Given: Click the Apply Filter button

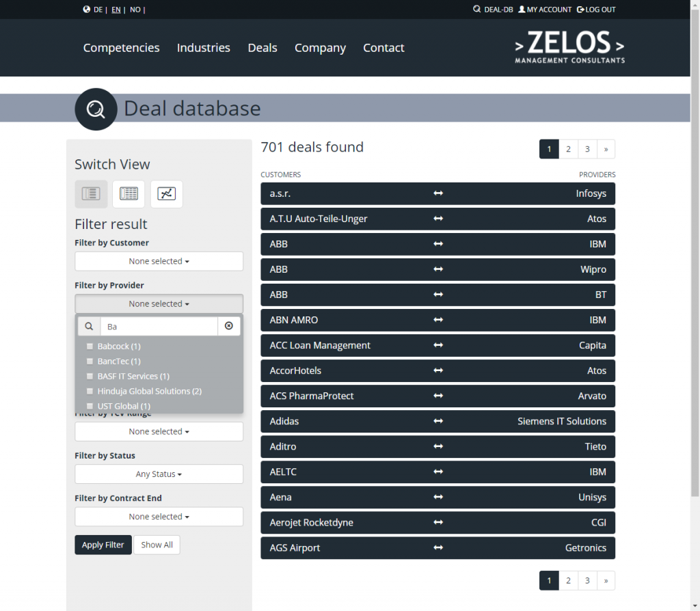Looking at the screenshot, I should [103, 545].
